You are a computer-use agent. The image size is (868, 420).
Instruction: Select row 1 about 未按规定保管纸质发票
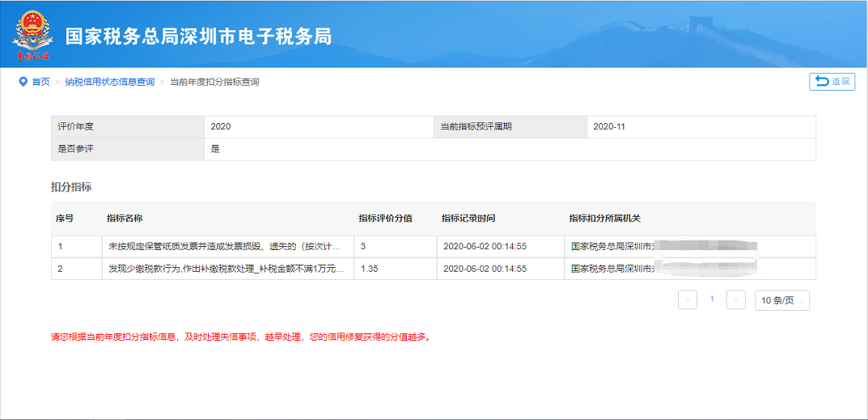click(434, 247)
